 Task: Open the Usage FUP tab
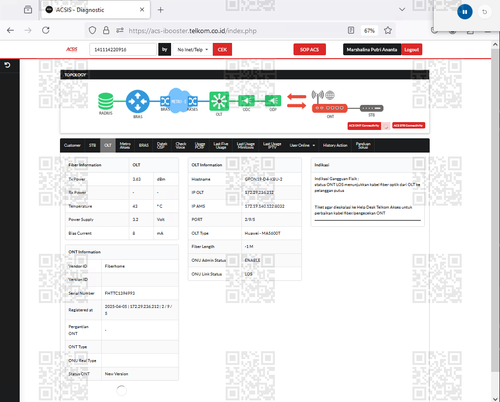point(200,145)
